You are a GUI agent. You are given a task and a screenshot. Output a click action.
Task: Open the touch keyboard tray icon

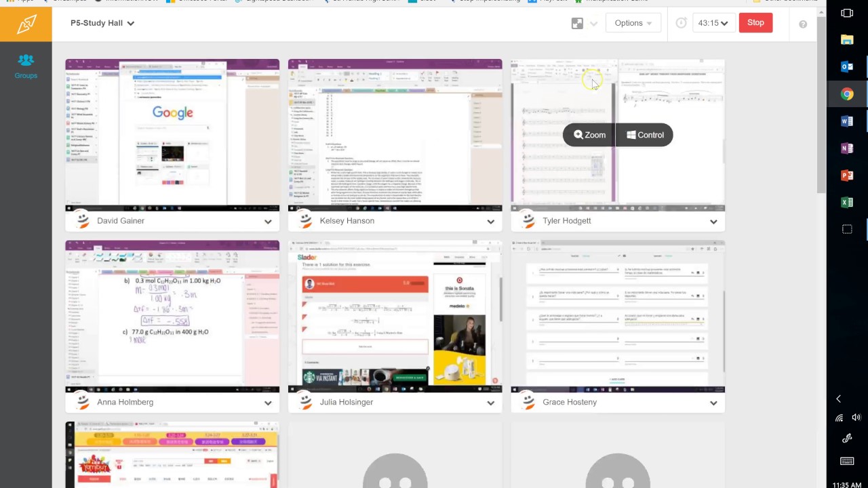[x=847, y=462]
